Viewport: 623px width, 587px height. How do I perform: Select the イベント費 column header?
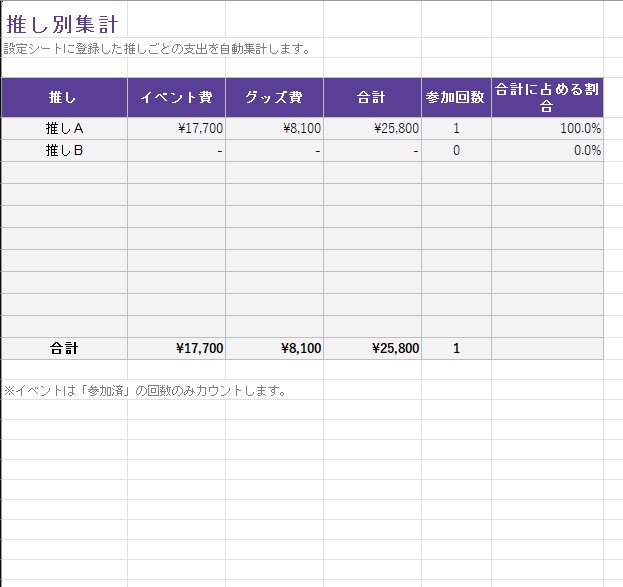click(176, 97)
